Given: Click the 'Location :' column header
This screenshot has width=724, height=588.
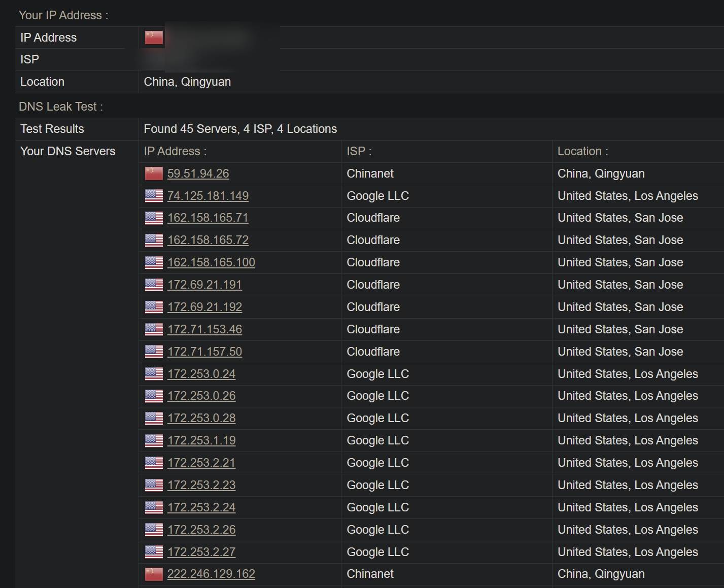Looking at the screenshot, I should [583, 151].
